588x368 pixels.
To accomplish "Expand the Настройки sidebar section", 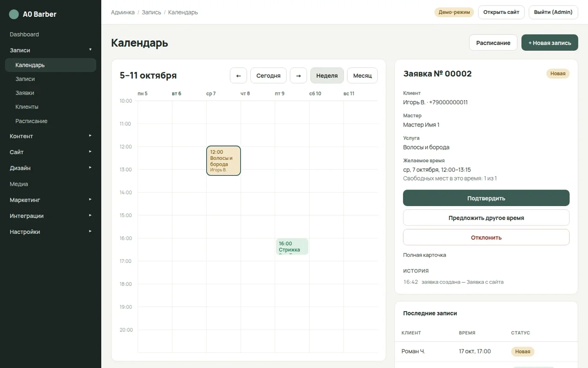I will pyautogui.click(x=50, y=232).
